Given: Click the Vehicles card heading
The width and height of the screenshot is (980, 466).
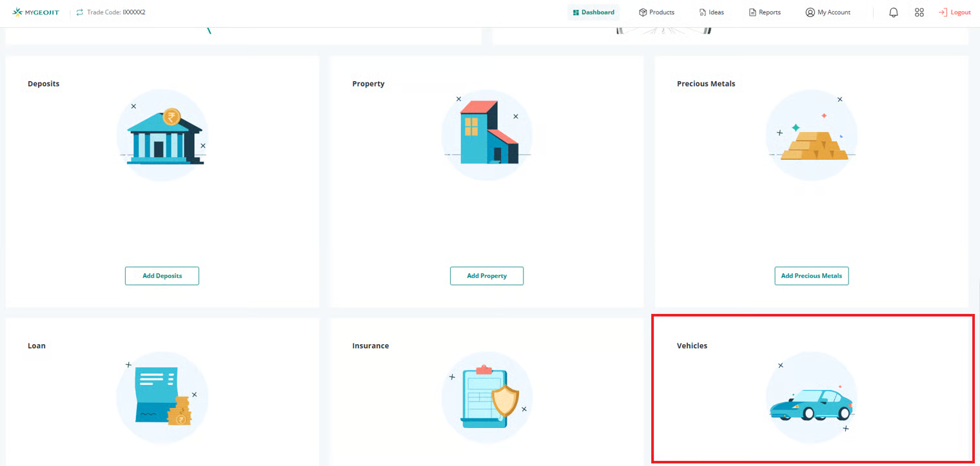Looking at the screenshot, I should [x=692, y=346].
